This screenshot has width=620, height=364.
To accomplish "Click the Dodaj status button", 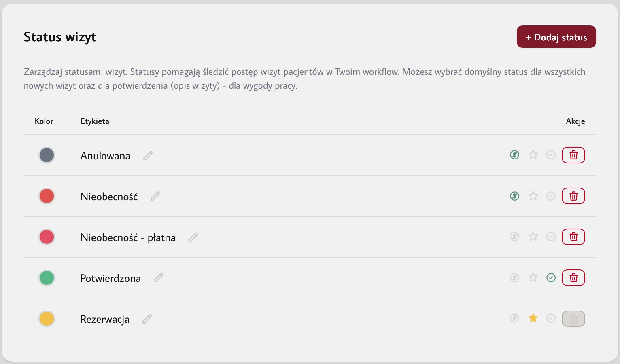I will click(556, 37).
